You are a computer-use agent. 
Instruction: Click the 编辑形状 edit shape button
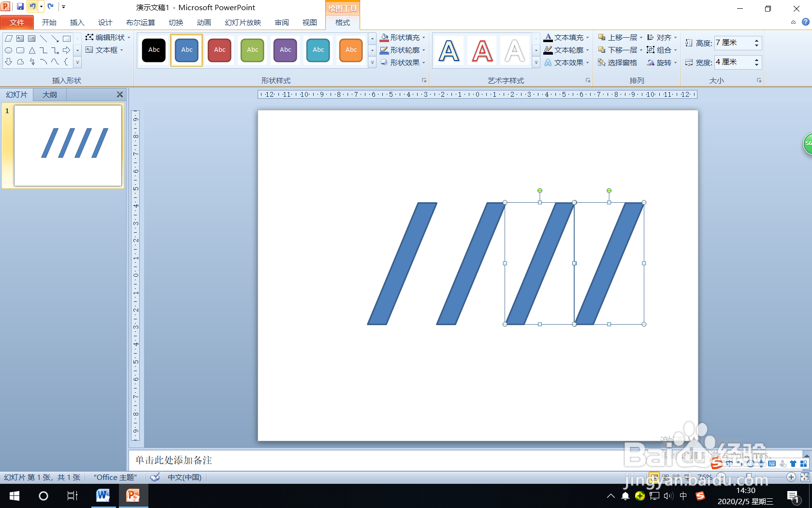coord(108,37)
